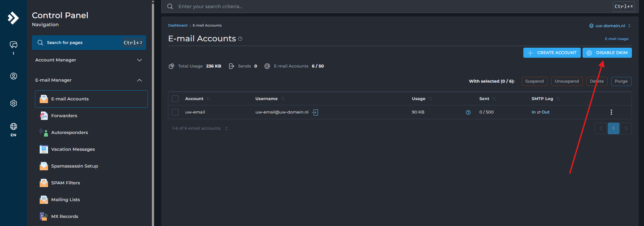Click the Purge button
The width and height of the screenshot is (644, 226).
[621, 81]
